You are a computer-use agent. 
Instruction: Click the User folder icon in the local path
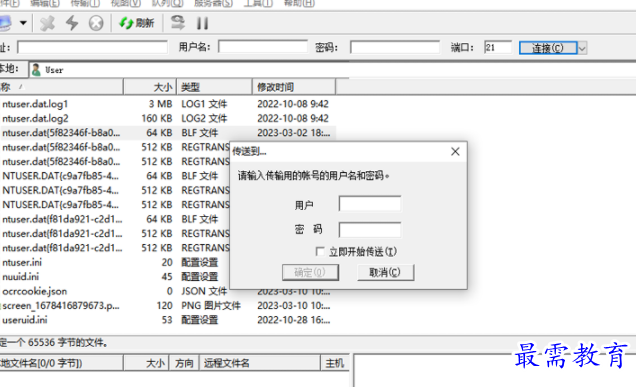point(36,70)
